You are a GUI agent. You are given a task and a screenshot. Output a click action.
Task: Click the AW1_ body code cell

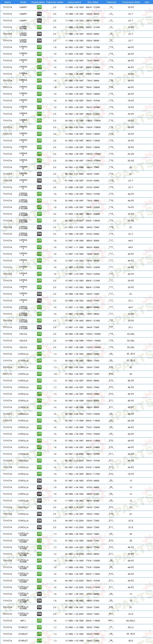pos(111,621)
